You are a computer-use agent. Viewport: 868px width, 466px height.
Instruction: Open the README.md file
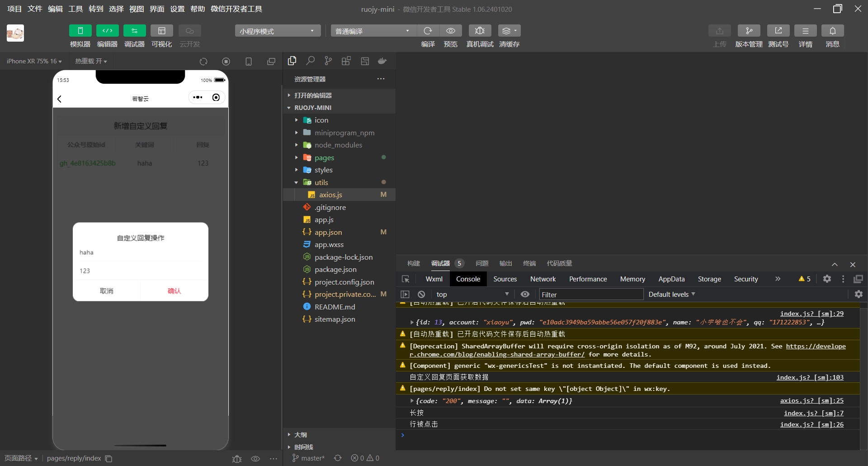[x=339, y=307]
